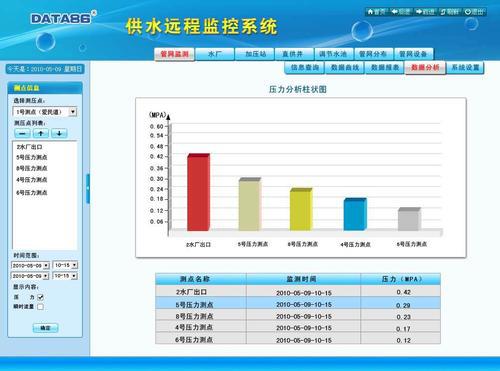Click the minus remove button above the list
This screenshot has width=500, height=371.
pos(22,134)
